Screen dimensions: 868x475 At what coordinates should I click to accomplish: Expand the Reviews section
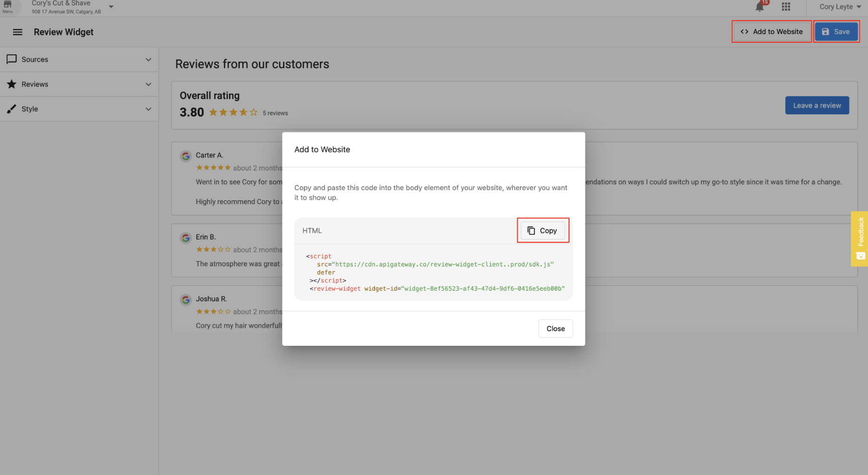[148, 84]
